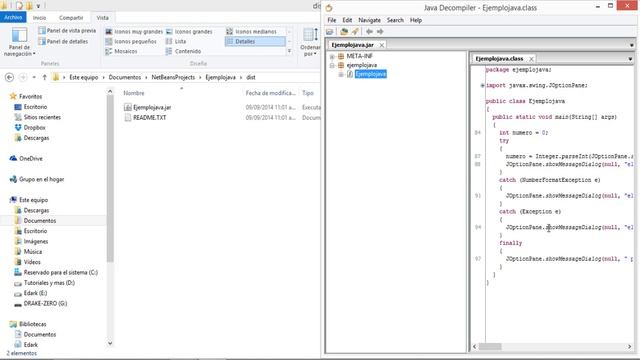The width and height of the screenshot is (640, 360).
Task: Choose Iconos medianos layout
Action: [x=251, y=31]
